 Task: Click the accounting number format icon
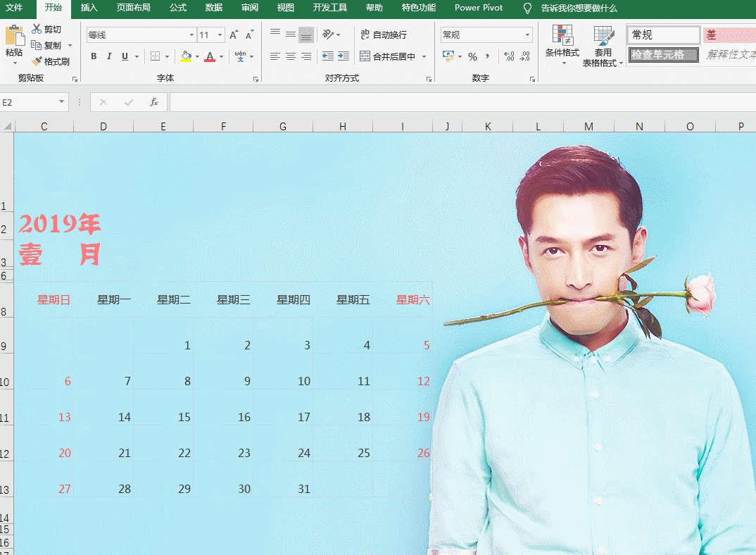click(448, 56)
